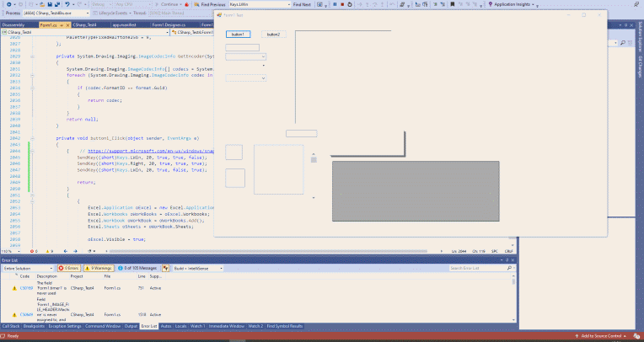Open the Breakpoints tab

[34, 326]
